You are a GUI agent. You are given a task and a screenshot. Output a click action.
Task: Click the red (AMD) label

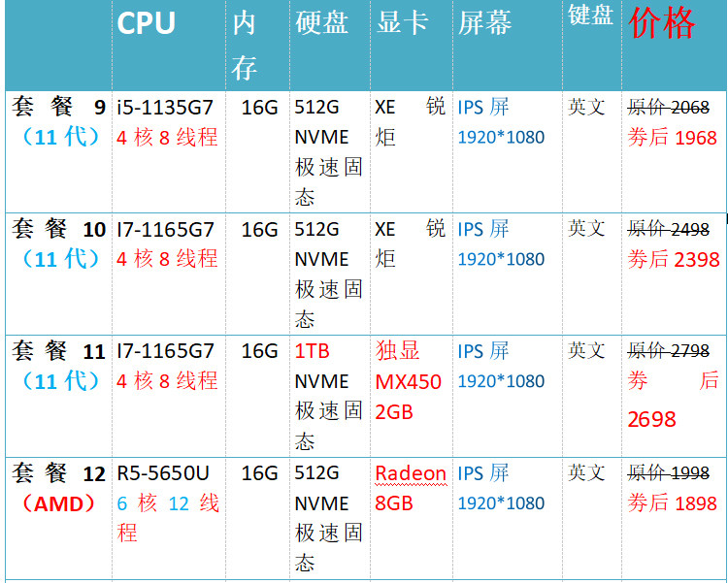coord(59,503)
